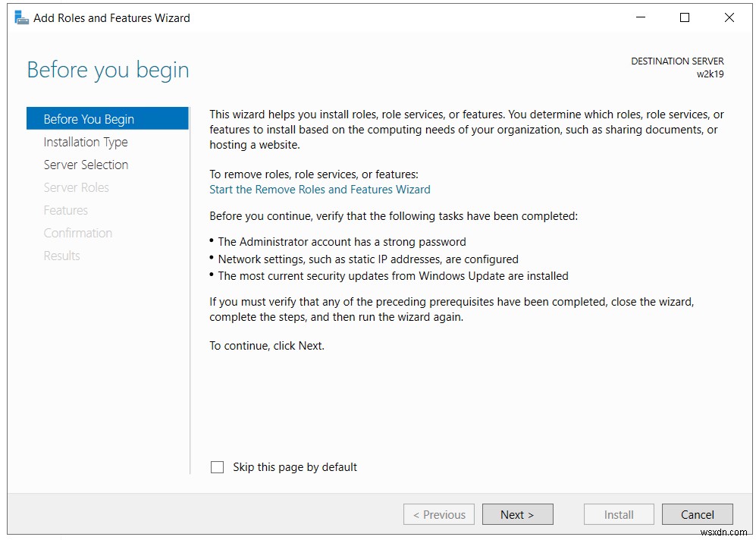Select the Server Roles step
The width and height of the screenshot is (756, 540).
click(76, 187)
